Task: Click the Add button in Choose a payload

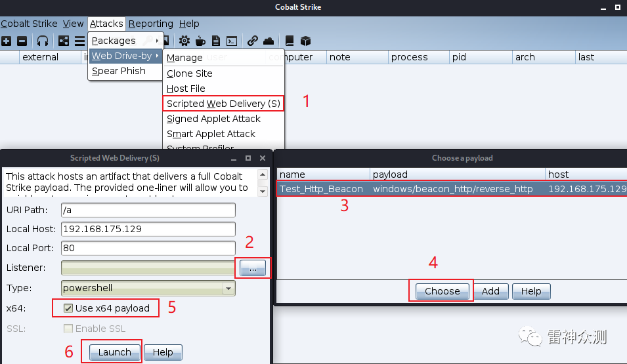Action: (490, 291)
